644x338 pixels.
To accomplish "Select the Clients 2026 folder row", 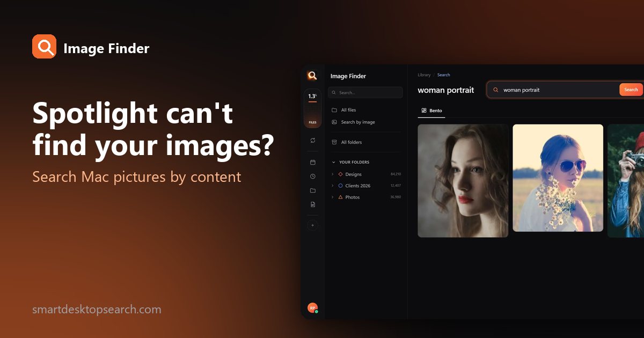I will click(367, 186).
